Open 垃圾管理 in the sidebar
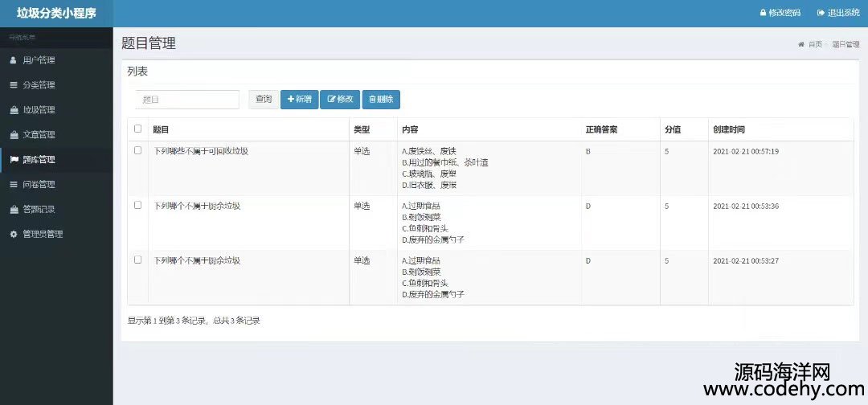The height and width of the screenshot is (405, 868). pyautogui.click(x=56, y=109)
